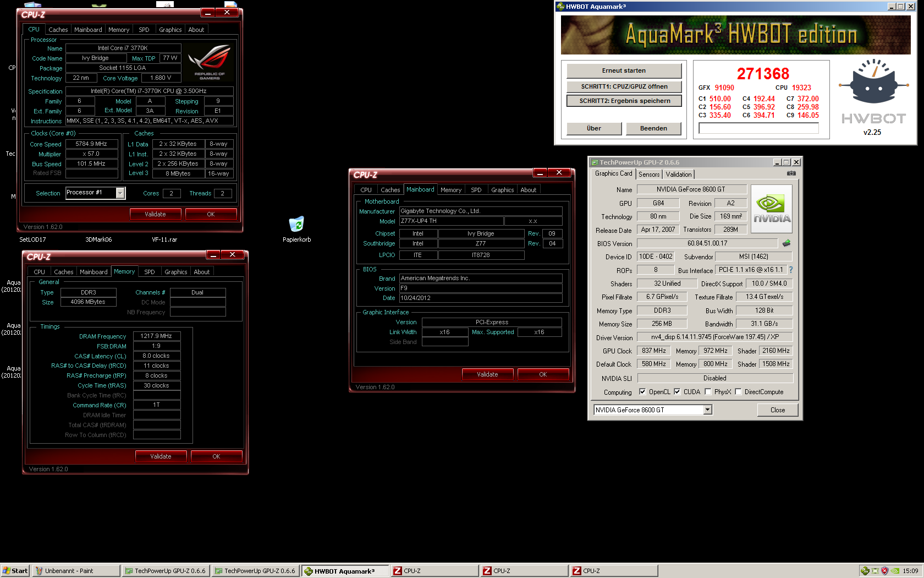924x578 pixels.
Task: Click the Start button on the taskbar
Action: pos(15,571)
